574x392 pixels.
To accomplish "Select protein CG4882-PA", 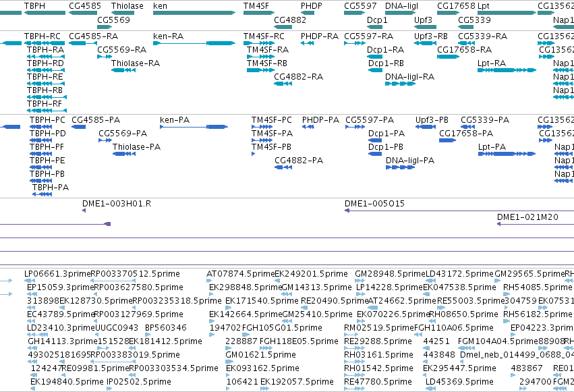I will (x=299, y=161).
